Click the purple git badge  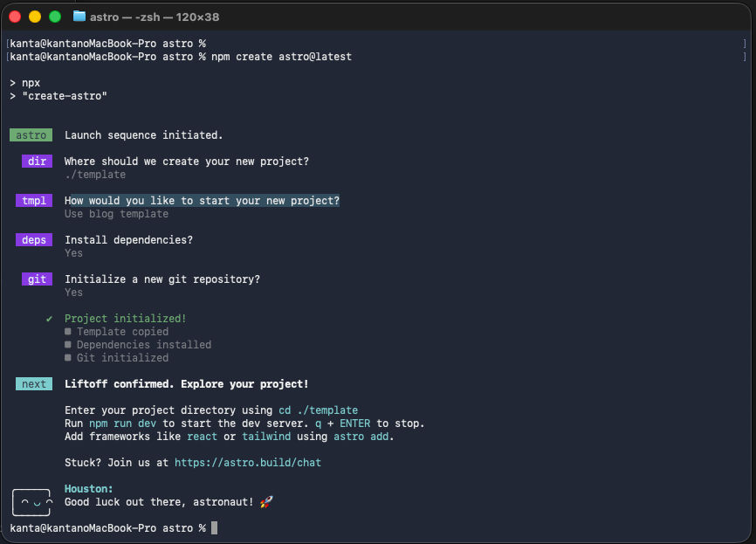pos(38,279)
